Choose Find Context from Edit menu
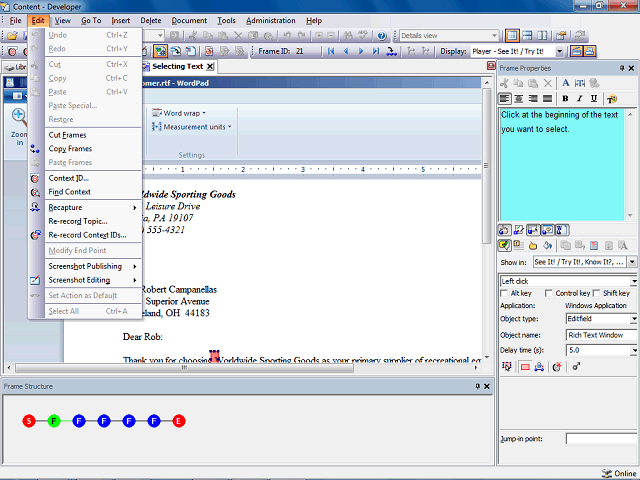 (93, 192)
